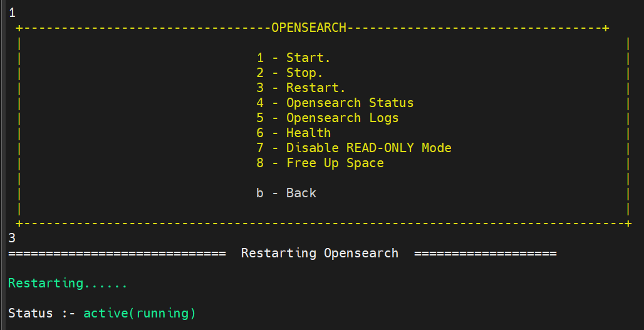Click the bottom-right '+' corner of menu border
The height and width of the screenshot is (330, 644).
click(x=628, y=223)
